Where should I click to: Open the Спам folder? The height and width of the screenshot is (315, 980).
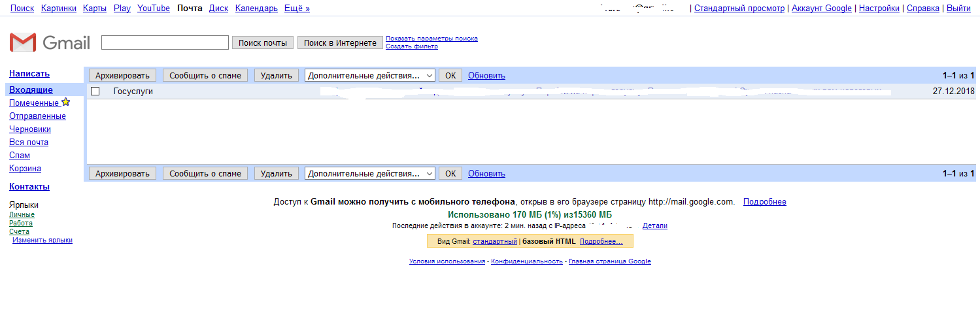point(20,156)
